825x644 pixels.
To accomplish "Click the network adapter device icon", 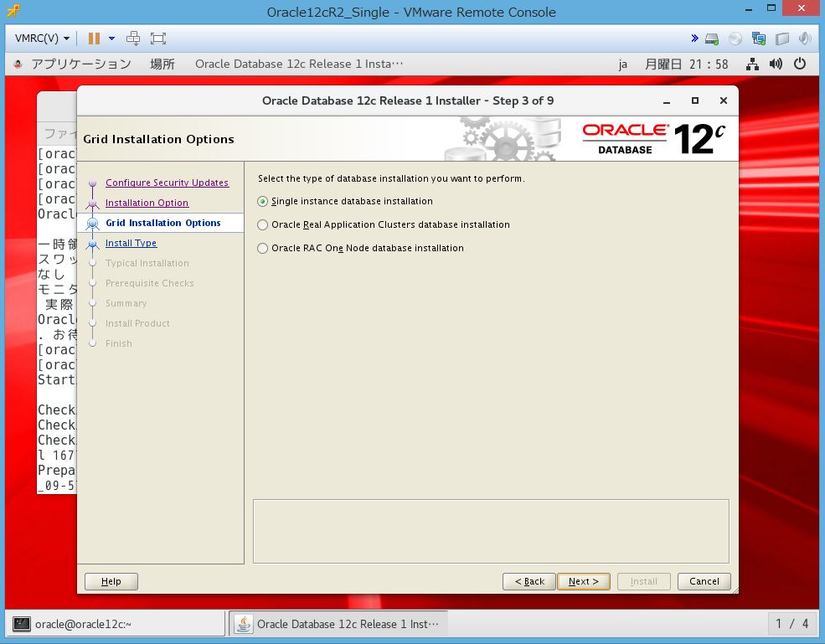I will point(759,39).
